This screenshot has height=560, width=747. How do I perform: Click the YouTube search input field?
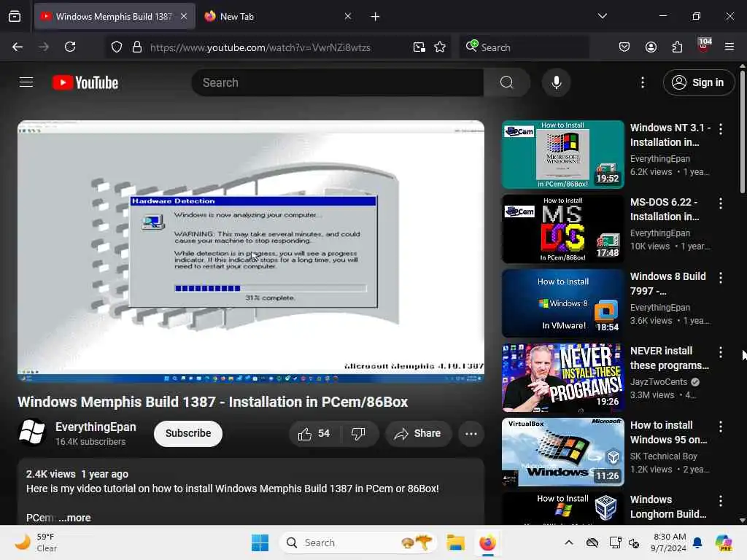click(x=338, y=82)
